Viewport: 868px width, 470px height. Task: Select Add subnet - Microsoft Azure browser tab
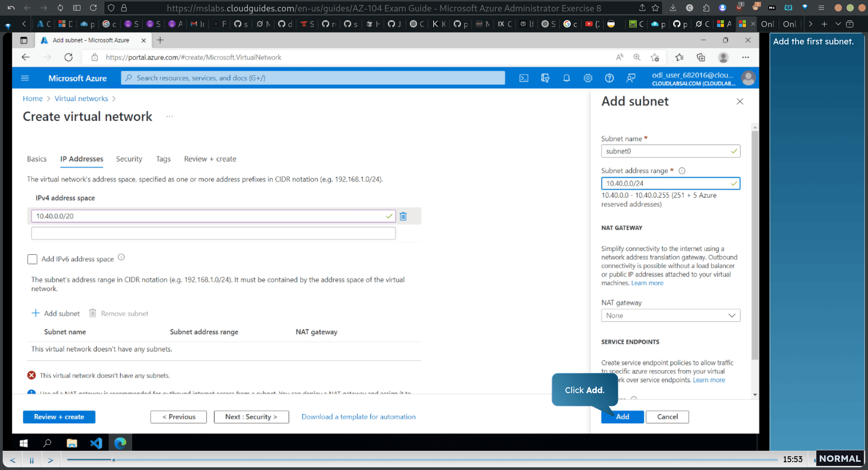coord(91,40)
